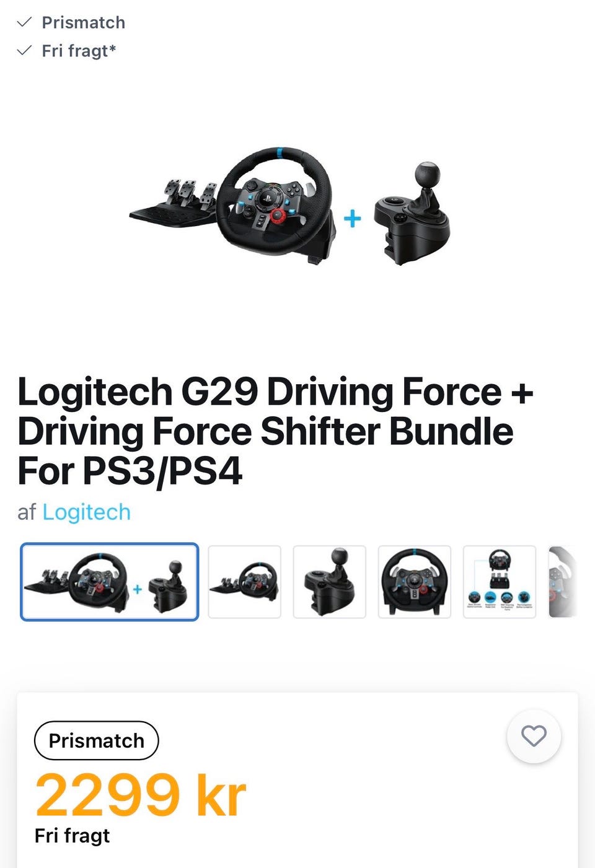
Task: Select the wheel with pedals thumbnail
Action: pos(244,582)
